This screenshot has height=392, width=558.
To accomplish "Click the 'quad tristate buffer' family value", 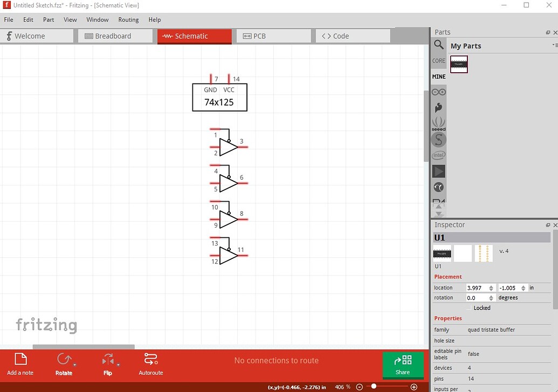I will [491, 330].
